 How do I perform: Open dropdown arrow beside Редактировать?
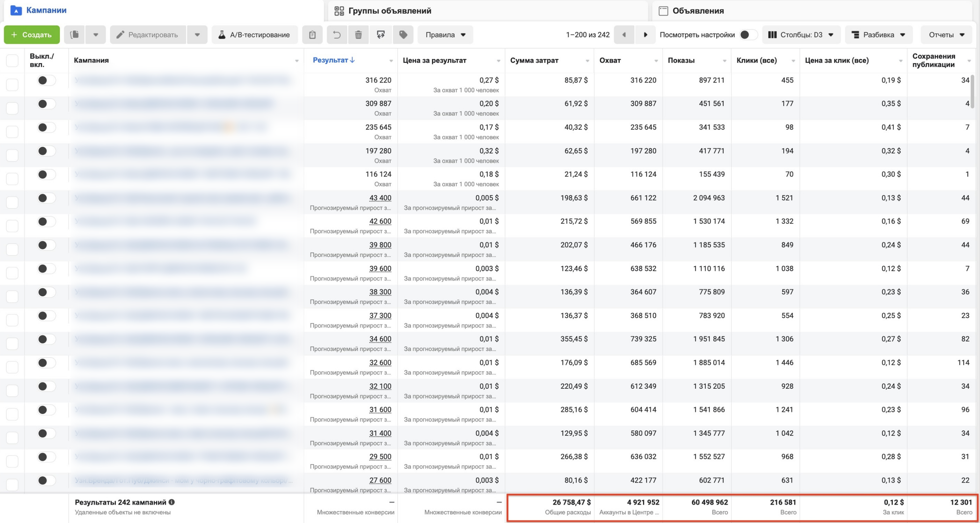(x=197, y=35)
